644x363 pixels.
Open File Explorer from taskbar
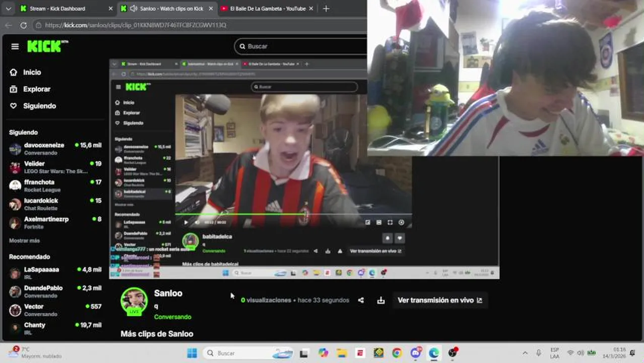click(x=342, y=353)
